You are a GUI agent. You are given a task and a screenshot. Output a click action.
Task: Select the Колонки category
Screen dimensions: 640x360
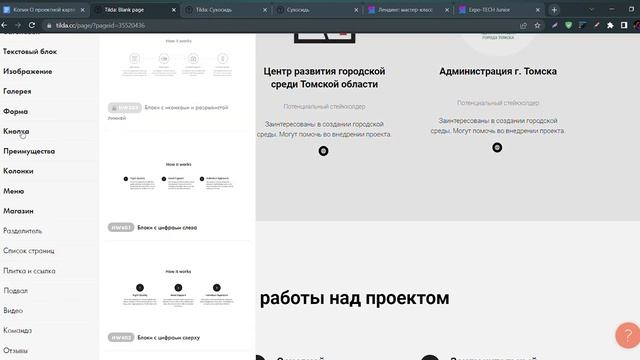coord(18,171)
